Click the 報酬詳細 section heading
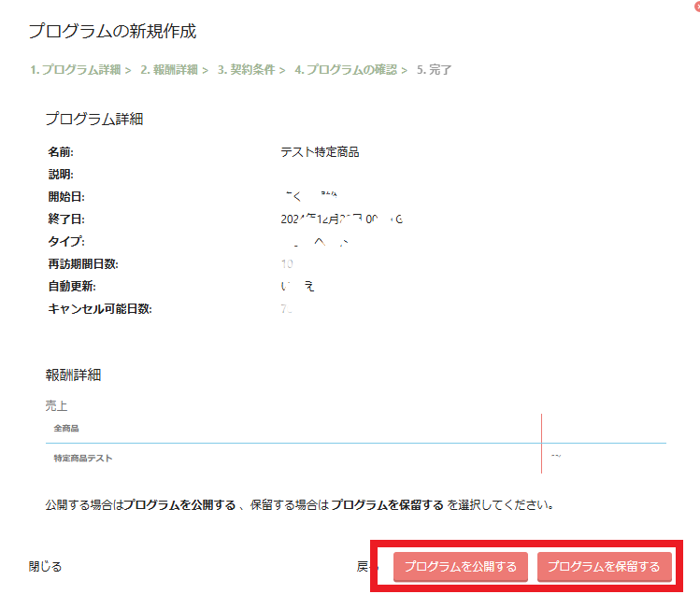Viewport: 700px width, 594px height. [x=73, y=375]
